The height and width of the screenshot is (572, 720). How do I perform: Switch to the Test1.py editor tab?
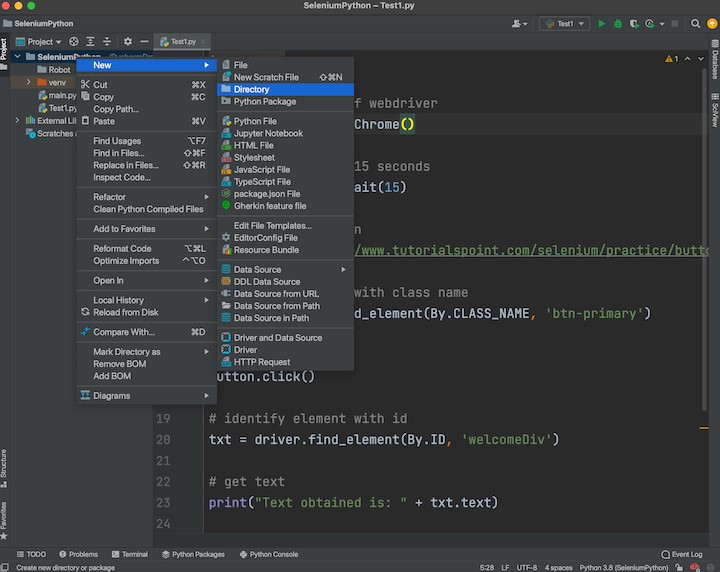pyautogui.click(x=182, y=42)
